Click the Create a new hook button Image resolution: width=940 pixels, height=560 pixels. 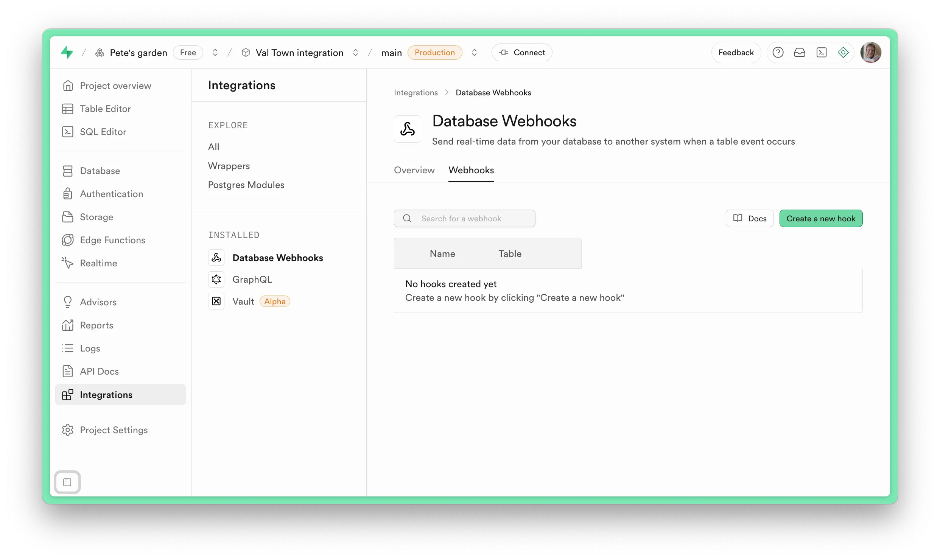(x=821, y=218)
